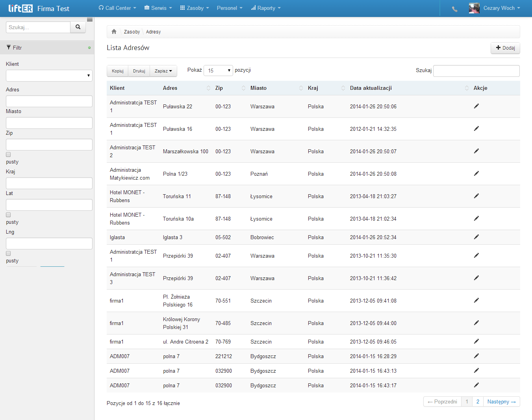Click inside the table Szukaj search field
The height and width of the screenshot is (420, 532).
[x=476, y=71]
